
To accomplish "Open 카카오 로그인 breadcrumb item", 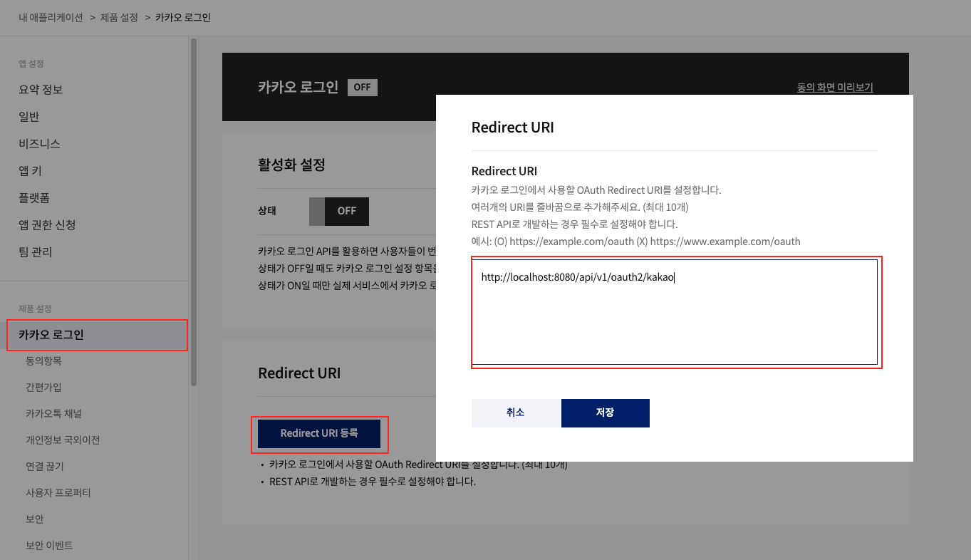I will (183, 17).
